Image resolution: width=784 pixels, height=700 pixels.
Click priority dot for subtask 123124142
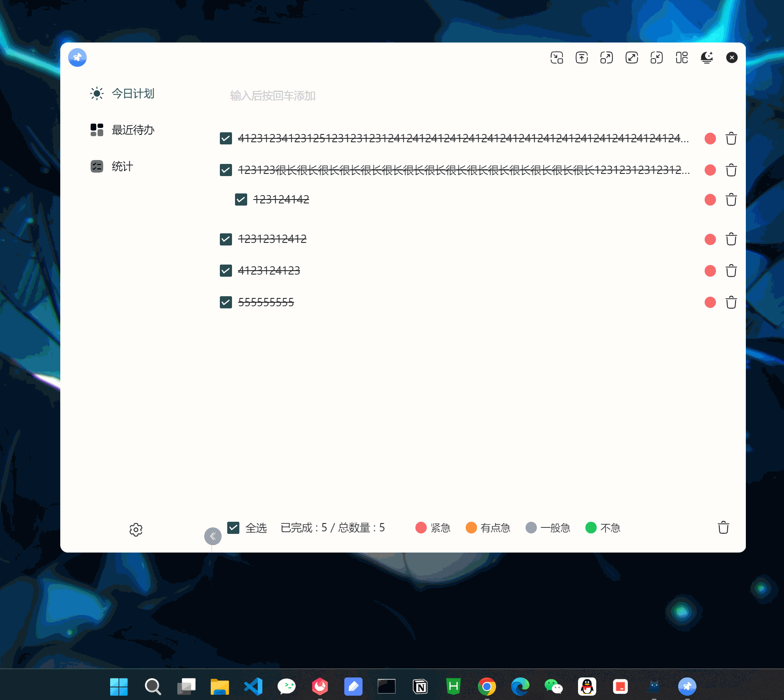[710, 200]
